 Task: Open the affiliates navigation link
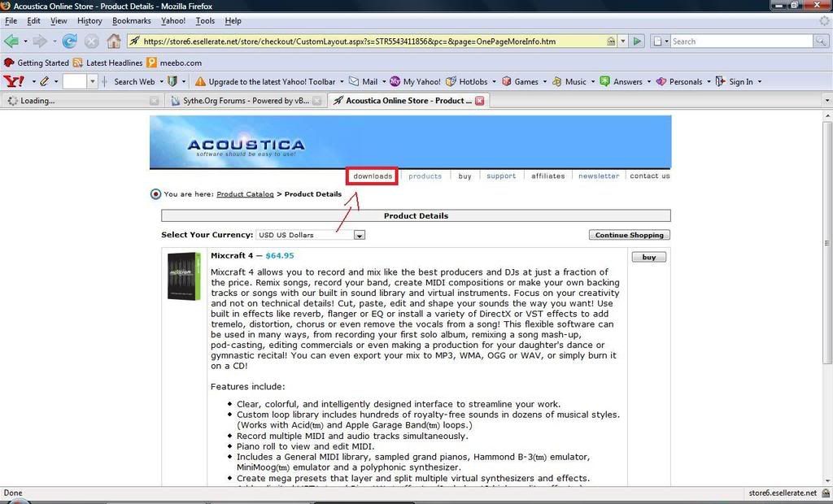547,176
